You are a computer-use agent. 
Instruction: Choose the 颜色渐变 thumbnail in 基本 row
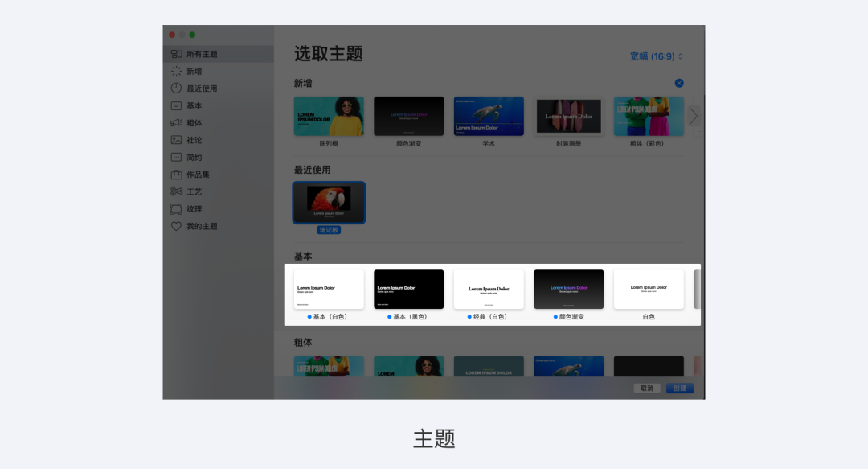pos(568,289)
